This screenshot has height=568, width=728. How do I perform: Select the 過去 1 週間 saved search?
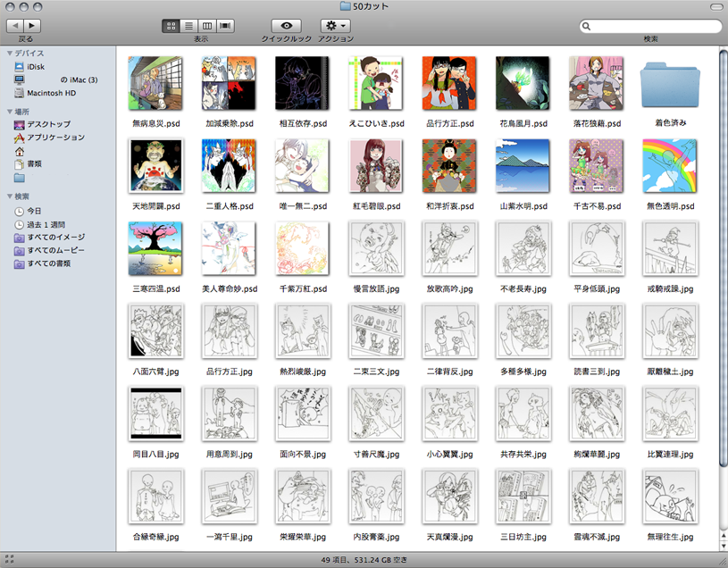point(39,224)
